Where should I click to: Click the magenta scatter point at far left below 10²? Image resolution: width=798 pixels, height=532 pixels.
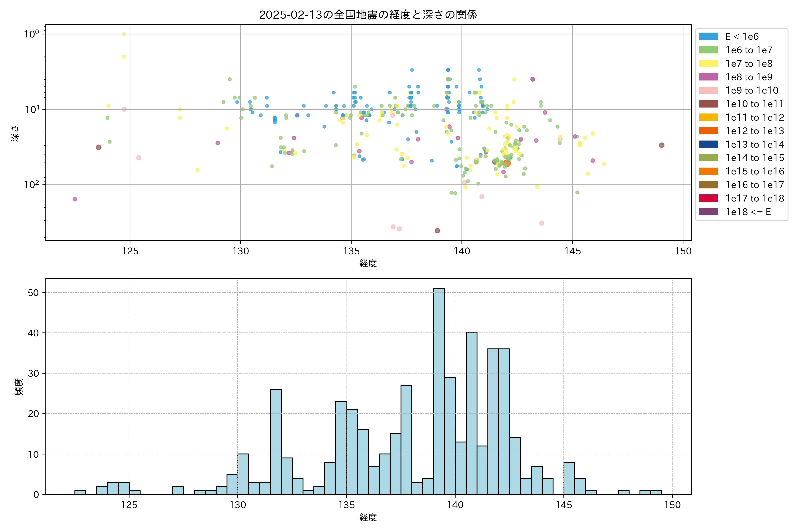click(x=75, y=199)
